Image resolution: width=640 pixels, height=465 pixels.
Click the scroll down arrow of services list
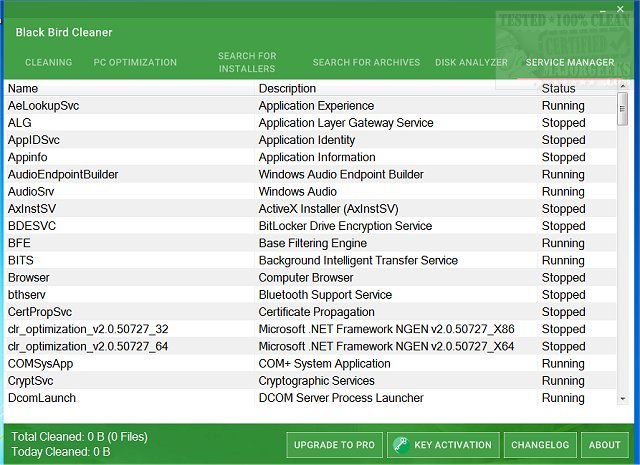coord(622,398)
